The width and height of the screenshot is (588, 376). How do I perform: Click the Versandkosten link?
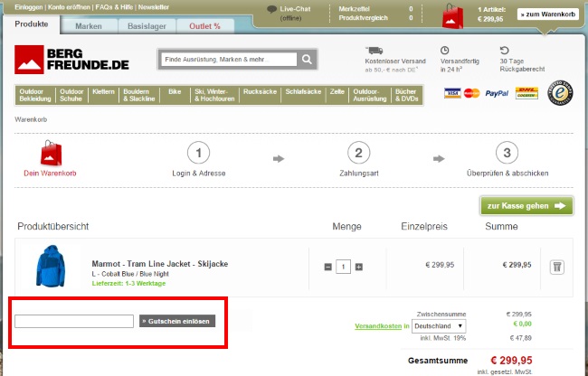[378, 326]
